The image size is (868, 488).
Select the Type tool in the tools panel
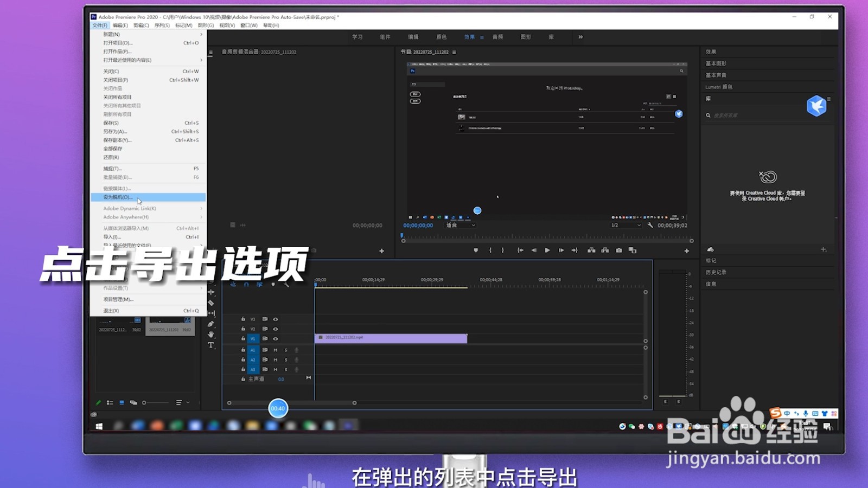point(211,344)
